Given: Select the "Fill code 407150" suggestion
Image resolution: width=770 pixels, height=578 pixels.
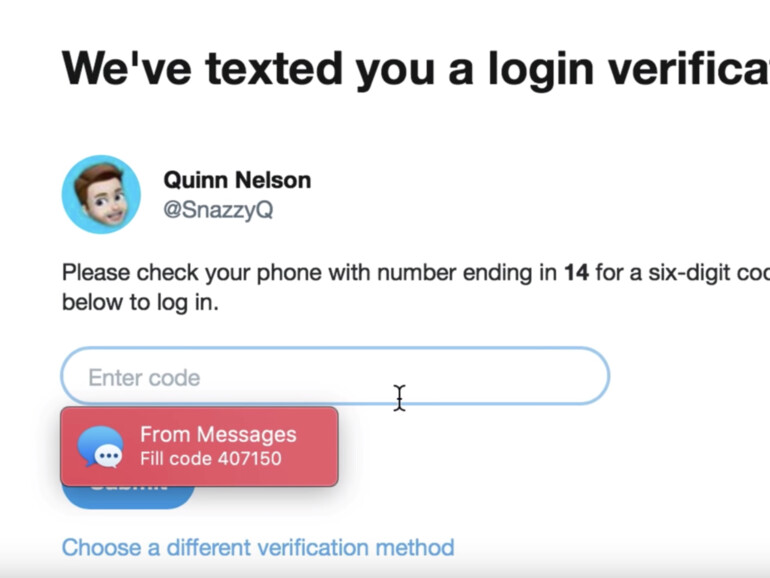Looking at the screenshot, I should coord(211,459).
